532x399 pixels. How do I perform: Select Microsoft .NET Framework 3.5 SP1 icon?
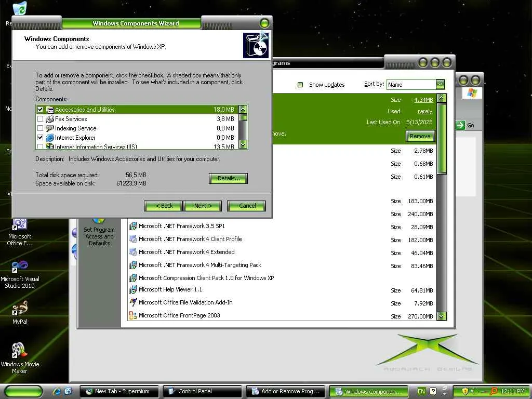click(x=132, y=226)
